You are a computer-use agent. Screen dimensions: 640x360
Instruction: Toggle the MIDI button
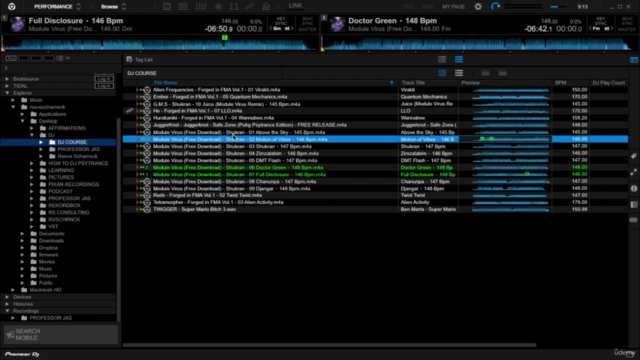(x=427, y=7)
